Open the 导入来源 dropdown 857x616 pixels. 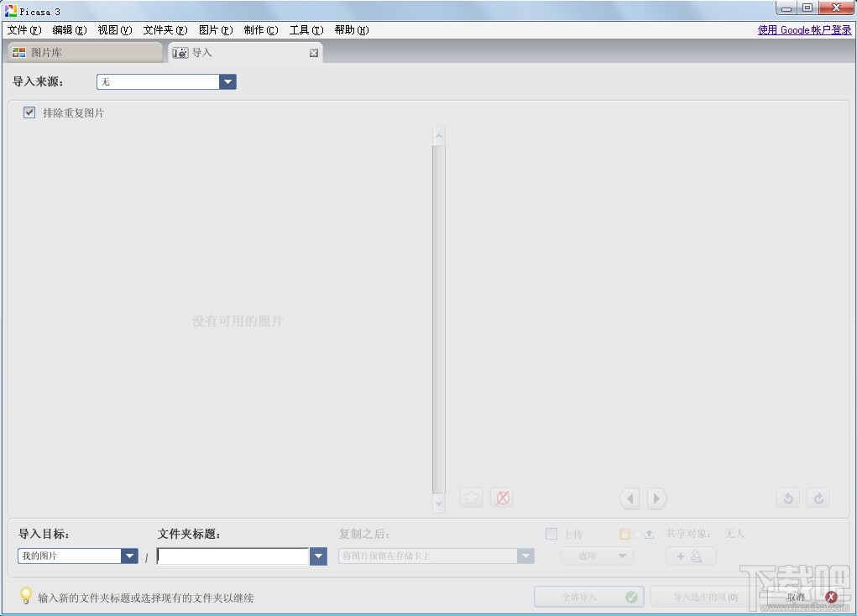coord(227,81)
